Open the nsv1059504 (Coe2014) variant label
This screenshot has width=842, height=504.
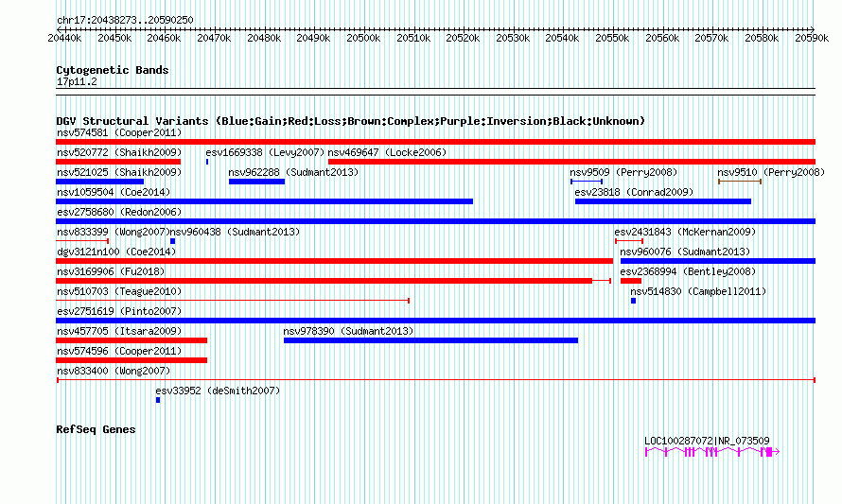point(114,192)
